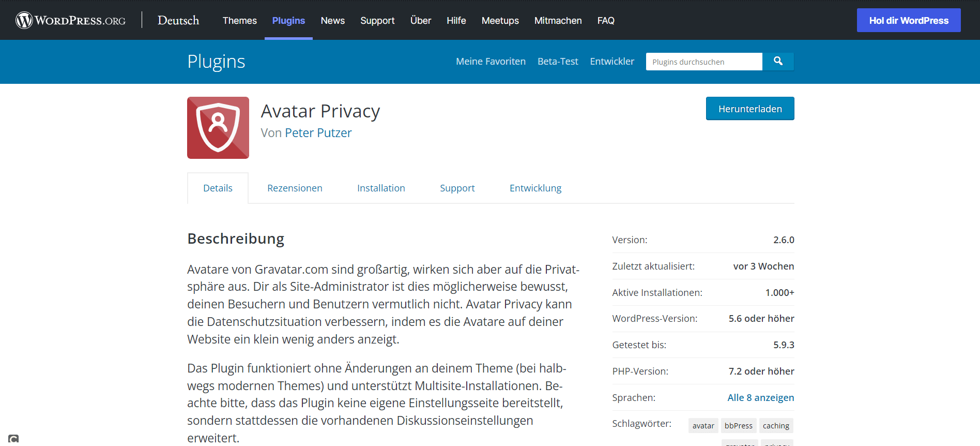Viewport: 980px width, 446px height.
Task: Switch to the Entwicklung tab
Action: [x=535, y=188]
